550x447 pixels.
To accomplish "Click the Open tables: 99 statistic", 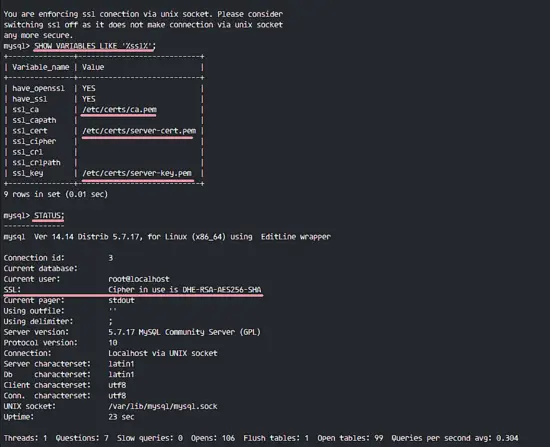I will 350,438.
